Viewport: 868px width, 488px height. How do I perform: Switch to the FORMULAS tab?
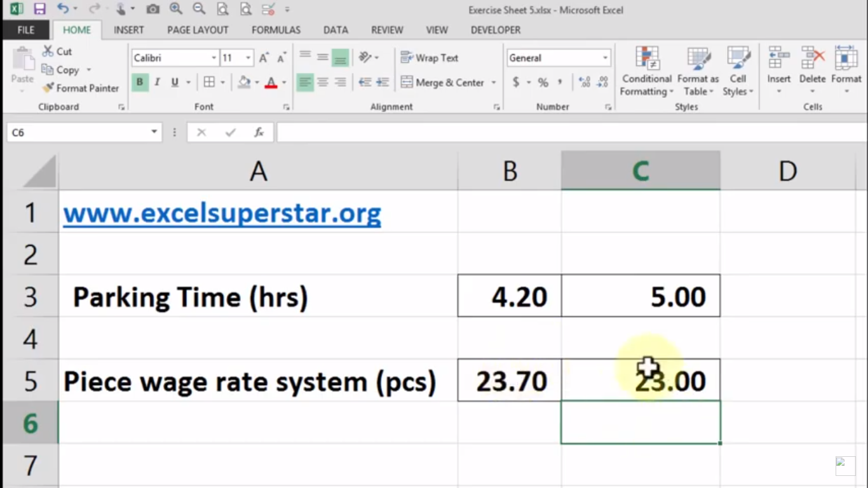tap(276, 30)
